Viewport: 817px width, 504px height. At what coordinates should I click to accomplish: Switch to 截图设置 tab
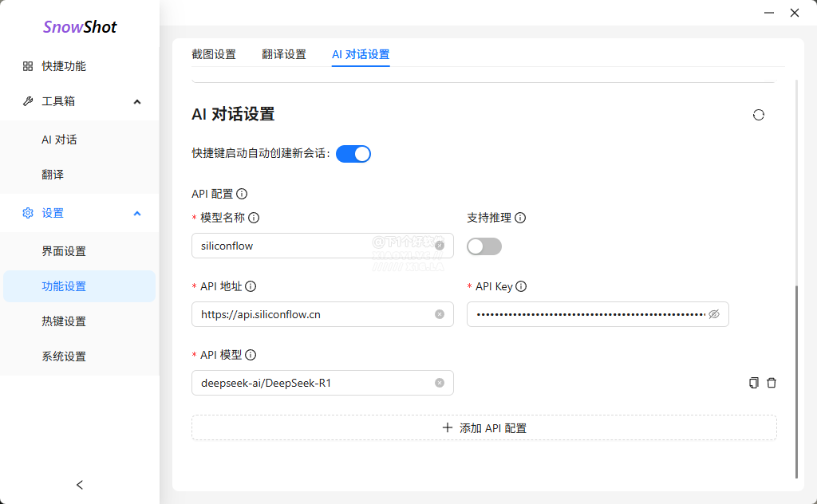click(214, 54)
